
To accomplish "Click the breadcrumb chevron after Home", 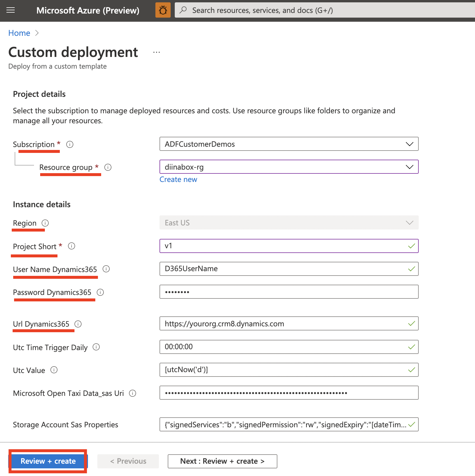I will (37, 33).
